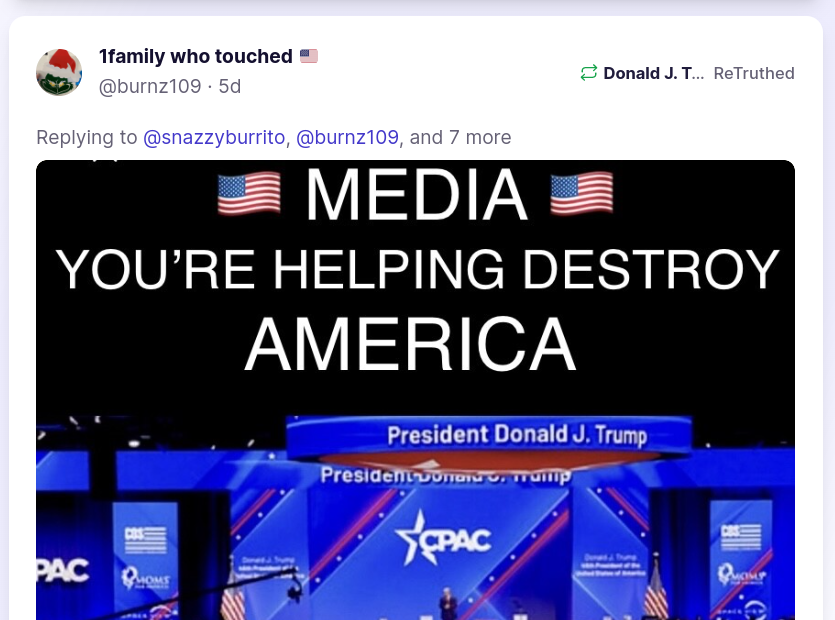Click the flag emoji left of MEDIA
Image resolution: width=835 pixels, height=620 pixels.
coord(249,193)
